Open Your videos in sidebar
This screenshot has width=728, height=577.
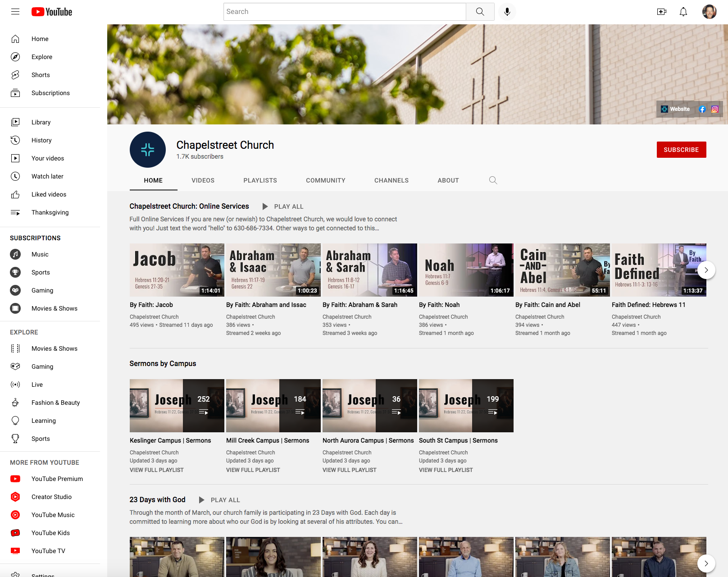[50, 158]
